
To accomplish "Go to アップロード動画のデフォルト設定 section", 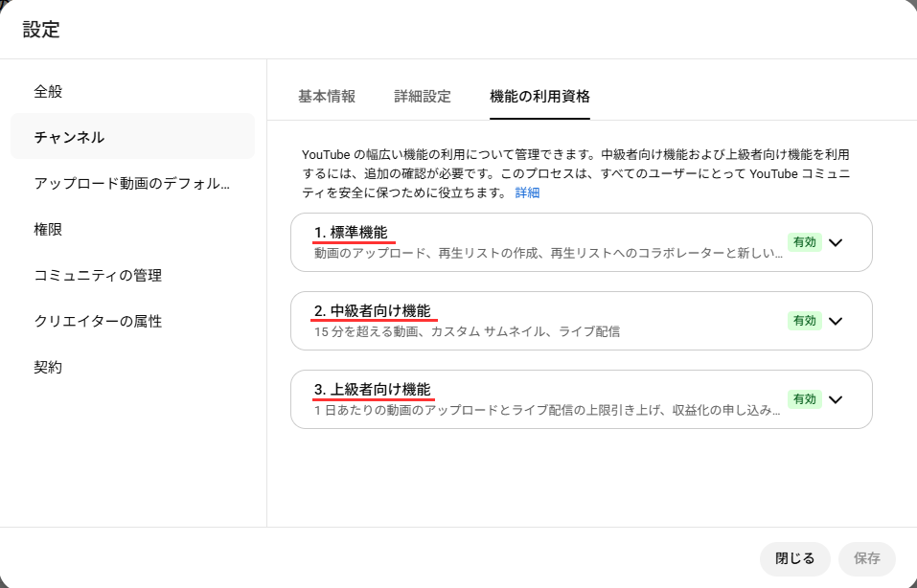I will click(x=132, y=183).
